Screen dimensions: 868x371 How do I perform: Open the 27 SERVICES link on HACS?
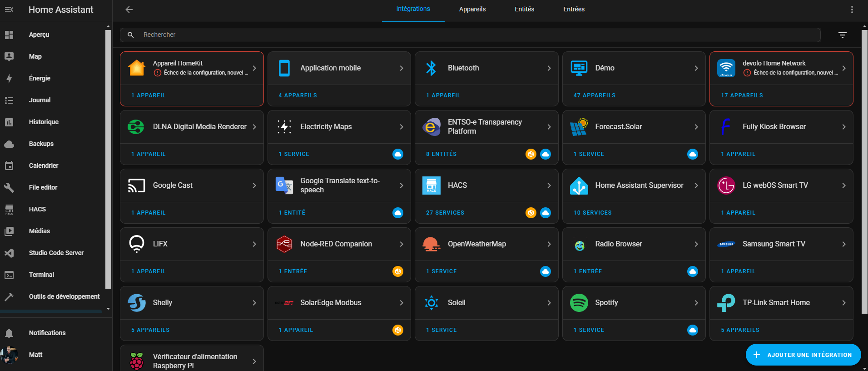[445, 213]
